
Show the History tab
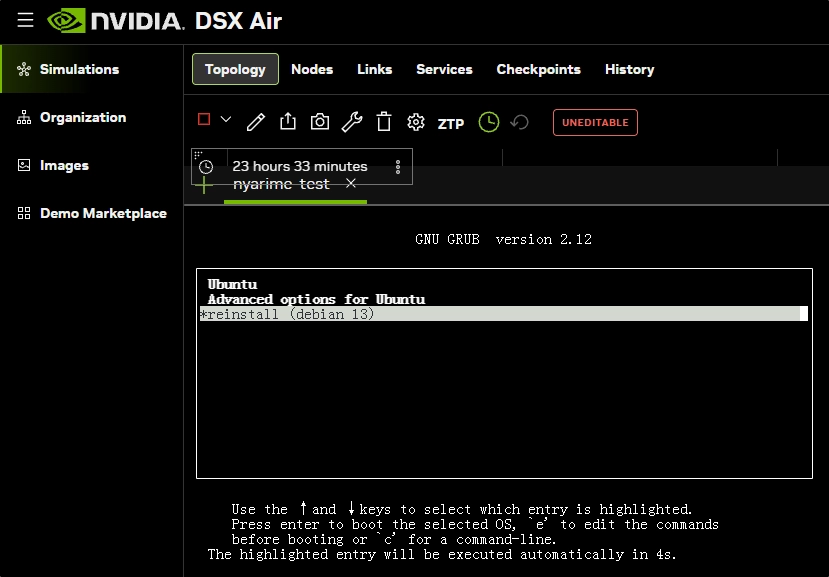click(x=629, y=69)
